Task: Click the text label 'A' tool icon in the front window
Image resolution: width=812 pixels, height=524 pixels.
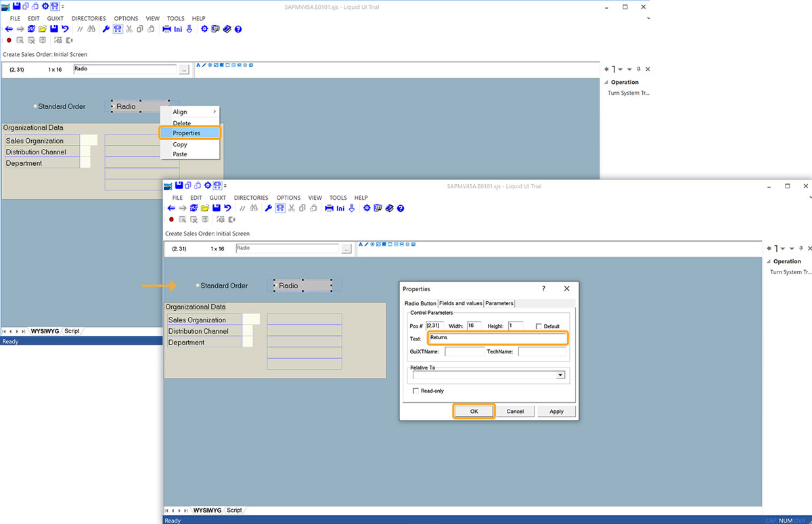Action: [361, 244]
